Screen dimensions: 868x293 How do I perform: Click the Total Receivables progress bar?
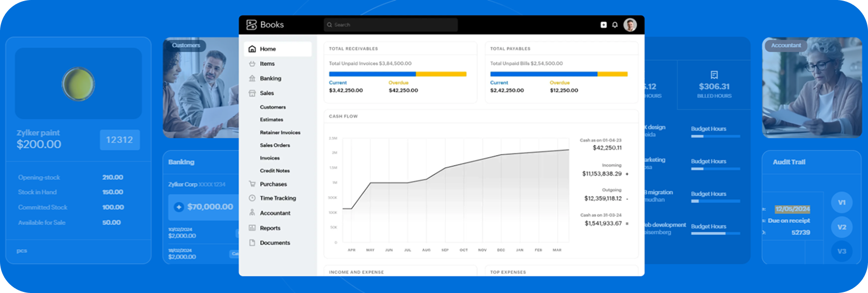397,75
